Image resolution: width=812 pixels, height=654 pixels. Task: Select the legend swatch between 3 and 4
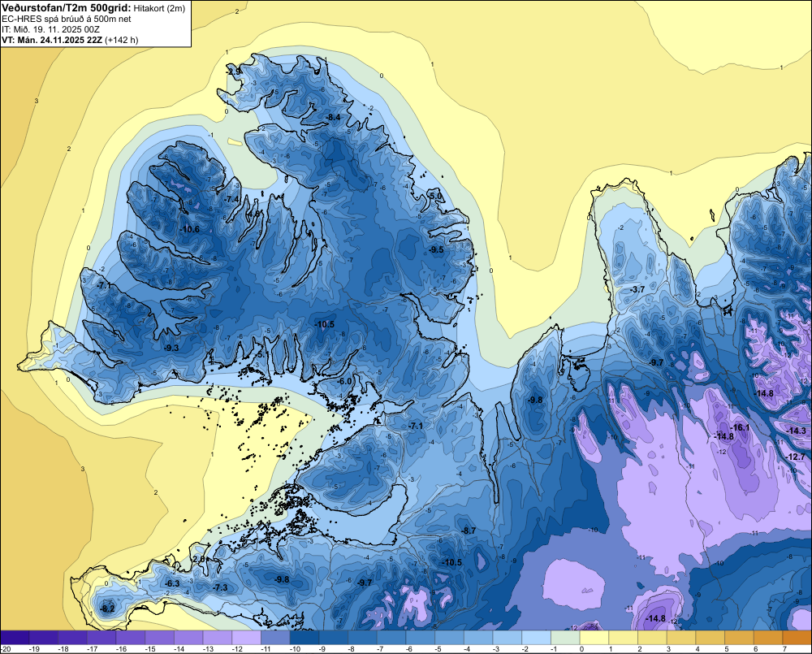click(x=681, y=638)
